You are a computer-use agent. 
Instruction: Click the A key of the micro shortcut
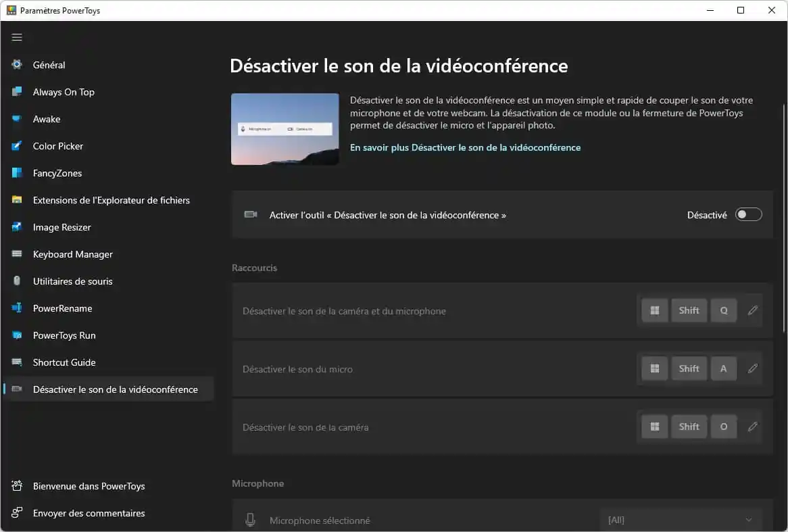724,368
